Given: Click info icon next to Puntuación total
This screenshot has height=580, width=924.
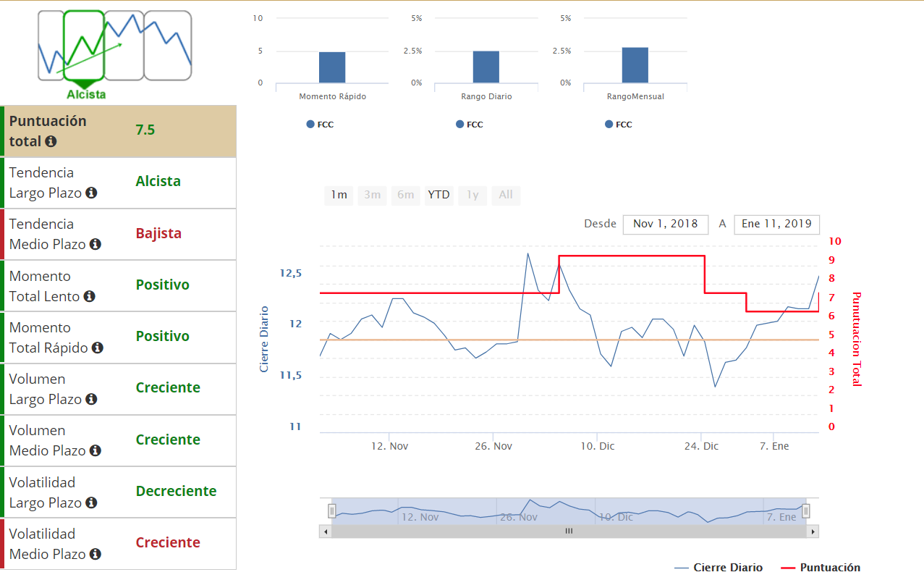Looking at the screenshot, I should (x=51, y=141).
